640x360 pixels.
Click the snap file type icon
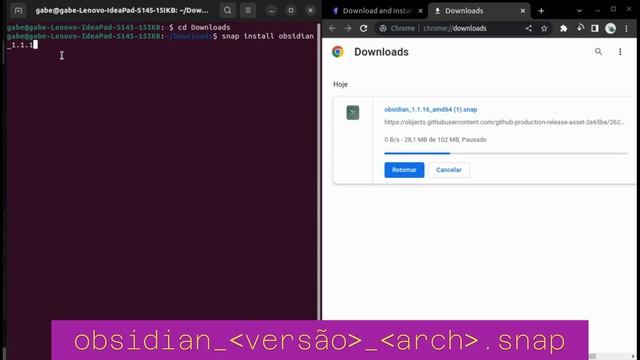(353, 113)
